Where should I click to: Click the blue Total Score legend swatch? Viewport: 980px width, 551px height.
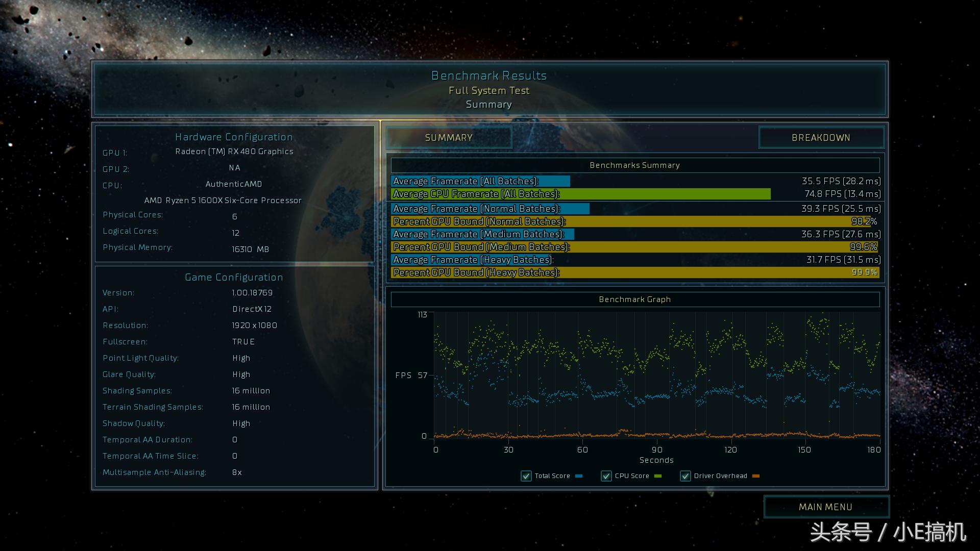(579, 476)
